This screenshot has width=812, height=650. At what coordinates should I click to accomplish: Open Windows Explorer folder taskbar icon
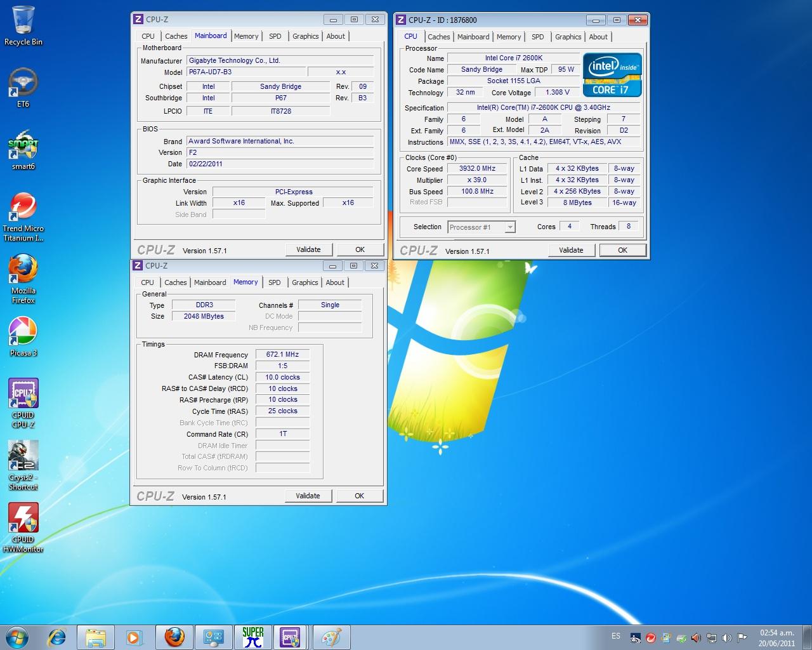[x=96, y=637]
